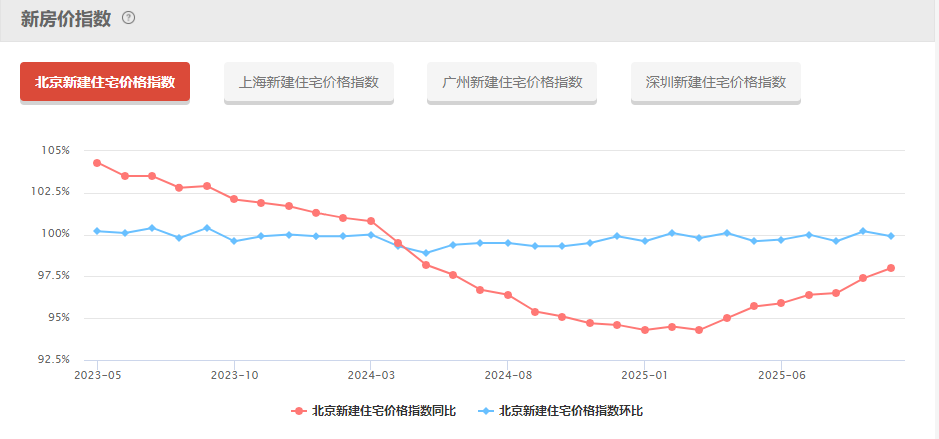This screenshot has width=939, height=439.
Task: Click last blue data point on chart
Action: click(x=890, y=236)
